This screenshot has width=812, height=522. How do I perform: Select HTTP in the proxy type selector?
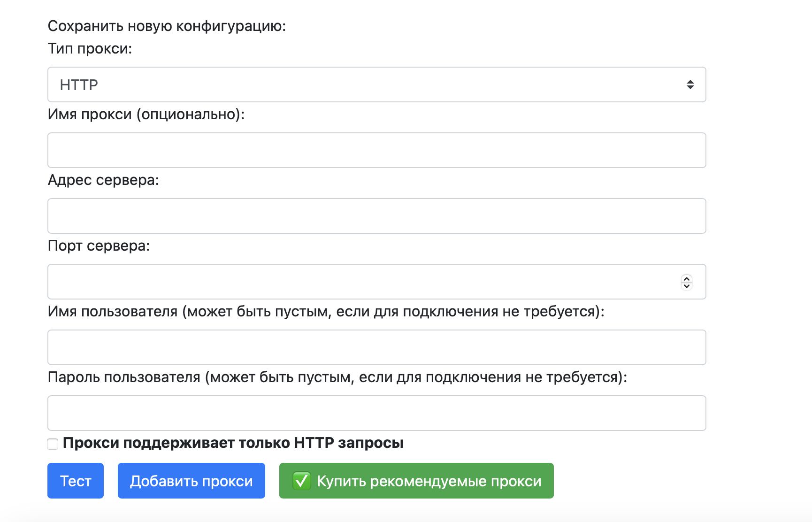click(375, 84)
